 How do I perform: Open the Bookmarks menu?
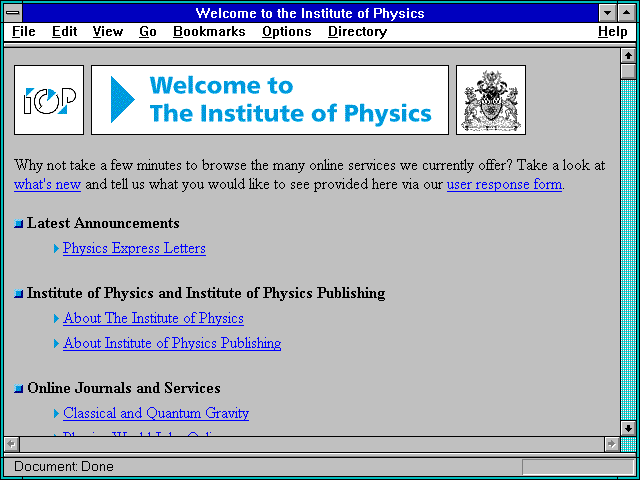[209, 31]
